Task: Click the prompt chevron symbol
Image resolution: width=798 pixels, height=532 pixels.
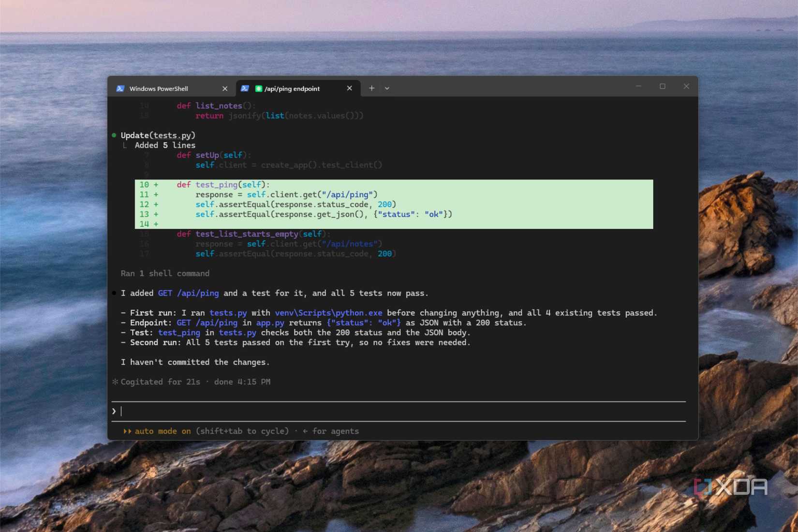Action: pos(114,411)
